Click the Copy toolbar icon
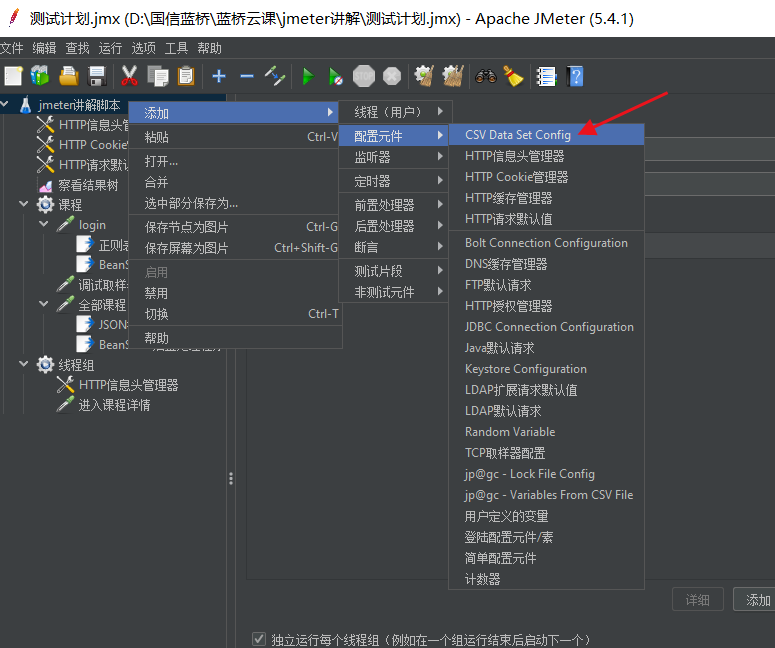This screenshot has width=775, height=648. (x=158, y=77)
